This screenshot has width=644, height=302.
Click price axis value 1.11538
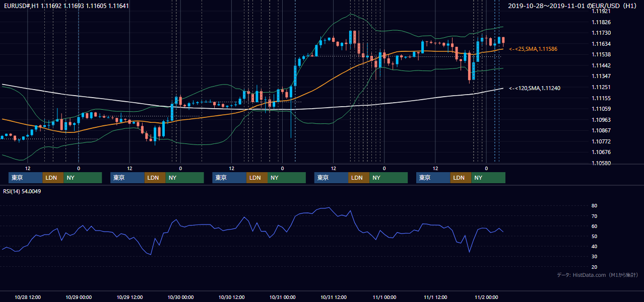pyautogui.click(x=601, y=54)
